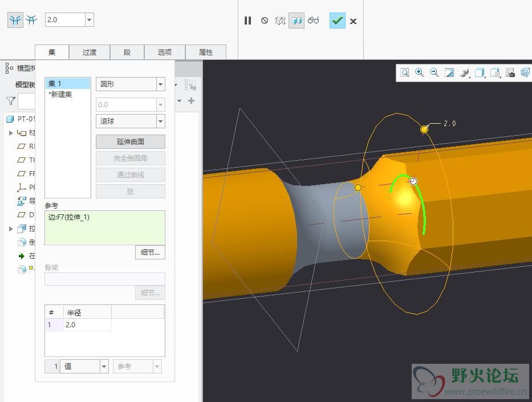Open the 滚球 creation method dropdown
Image resolution: width=532 pixels, height=402 pixels.
pyautogui.click(x=161, y=121)
